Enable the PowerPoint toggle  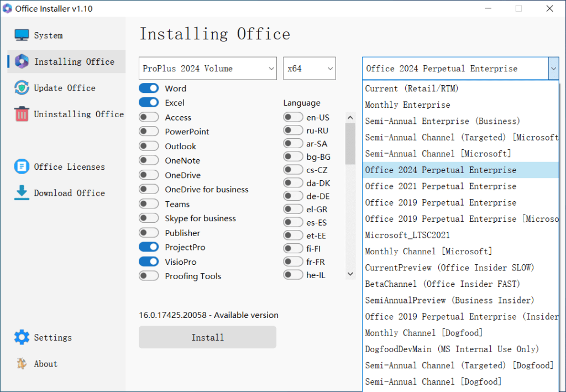[x=149, y=132]
